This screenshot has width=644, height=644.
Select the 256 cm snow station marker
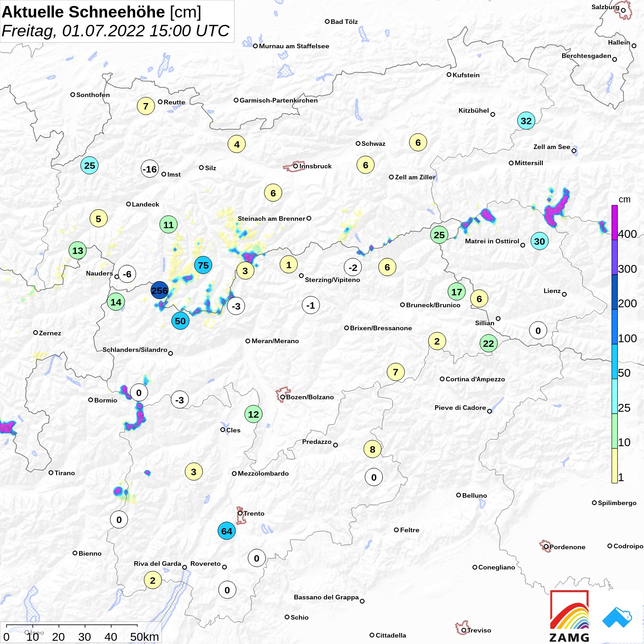coord(160,290)
